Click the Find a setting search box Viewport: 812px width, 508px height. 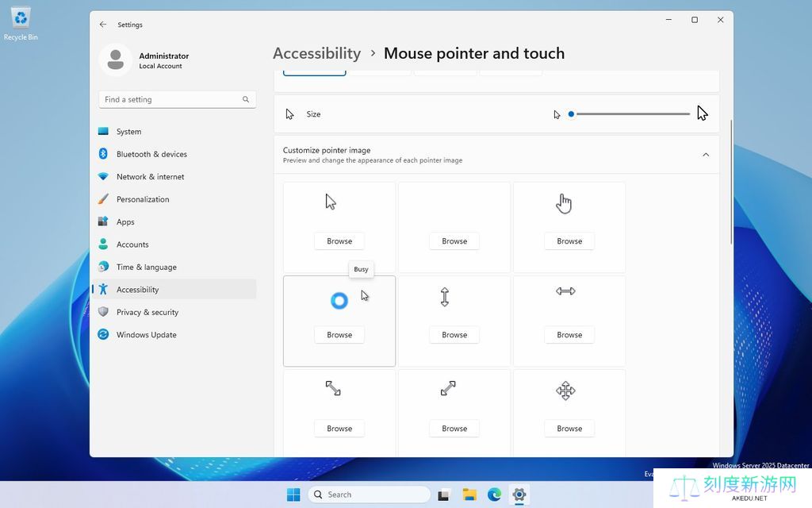[170, 99]
